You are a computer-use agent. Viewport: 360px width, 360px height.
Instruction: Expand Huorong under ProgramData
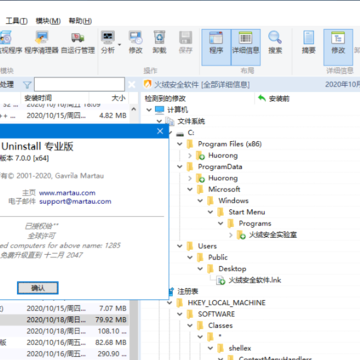[190, 178]
